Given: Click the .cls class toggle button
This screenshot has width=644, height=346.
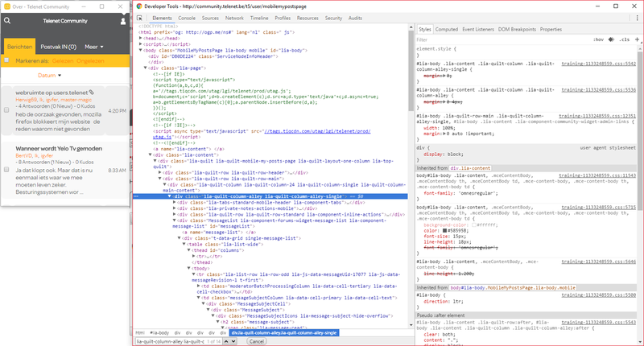Looking at the screenshot, I should 625,39.
